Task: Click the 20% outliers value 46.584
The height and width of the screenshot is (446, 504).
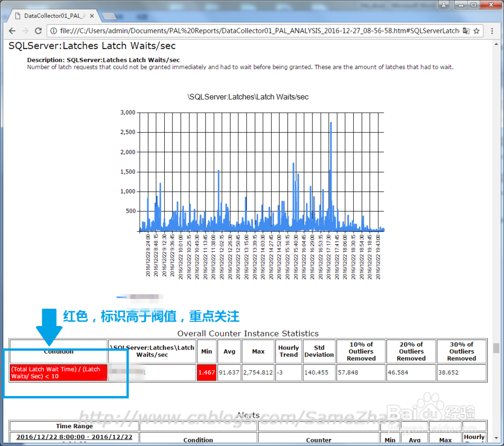Action: pyautogui.click(x=411, y=373)
